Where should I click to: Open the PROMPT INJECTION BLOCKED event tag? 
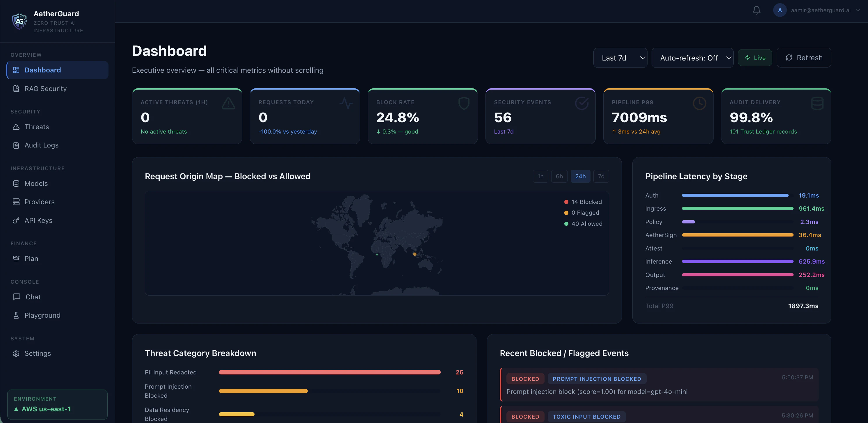(x=597, y=379)
